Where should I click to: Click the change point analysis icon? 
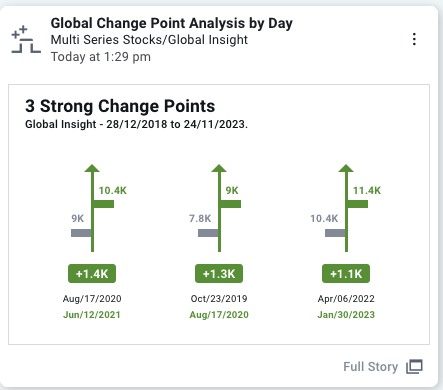tap(26, 39)
